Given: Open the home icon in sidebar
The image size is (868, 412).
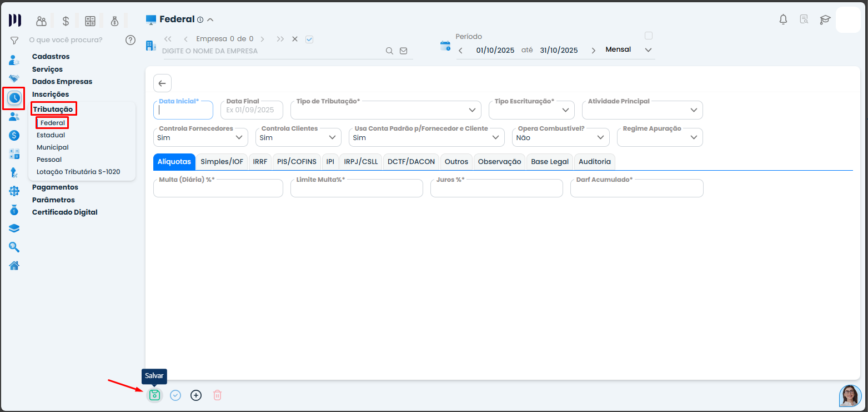Looking at the screenshot, I should (14, 266).
